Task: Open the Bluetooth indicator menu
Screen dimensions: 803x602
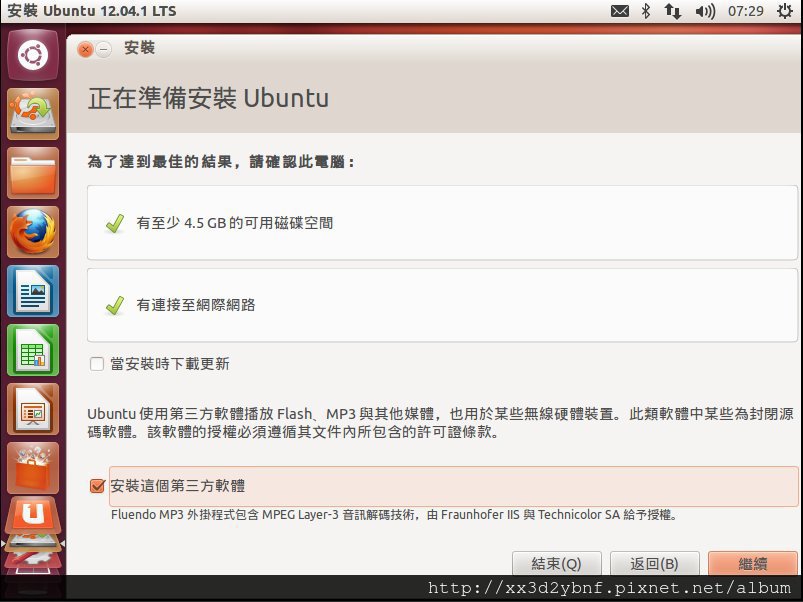Action: [x=646, y=11]
